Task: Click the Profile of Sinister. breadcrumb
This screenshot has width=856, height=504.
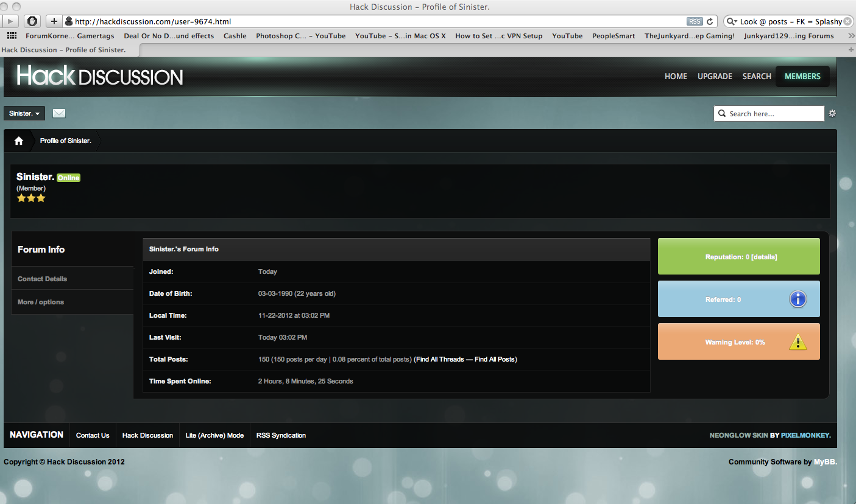Action: point(66,141)
